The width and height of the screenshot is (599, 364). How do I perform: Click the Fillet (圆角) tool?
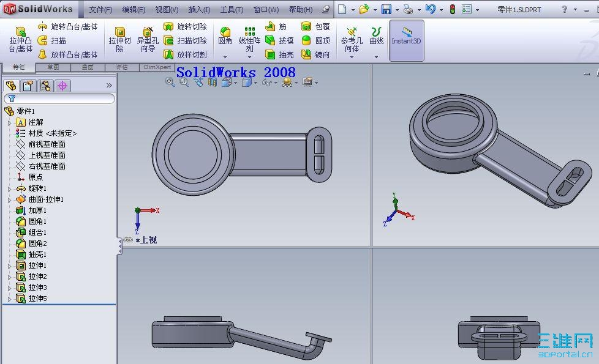coord(225,35)
